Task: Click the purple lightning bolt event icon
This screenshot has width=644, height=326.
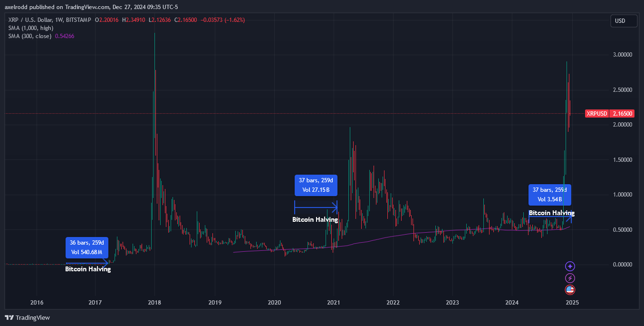Action: 570,278
